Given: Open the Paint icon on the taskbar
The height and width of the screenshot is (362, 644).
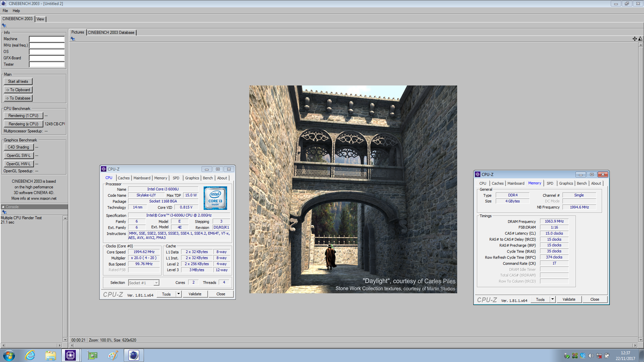Looking at the screenshot, I should pyautogui.click(x=113, y=355).
